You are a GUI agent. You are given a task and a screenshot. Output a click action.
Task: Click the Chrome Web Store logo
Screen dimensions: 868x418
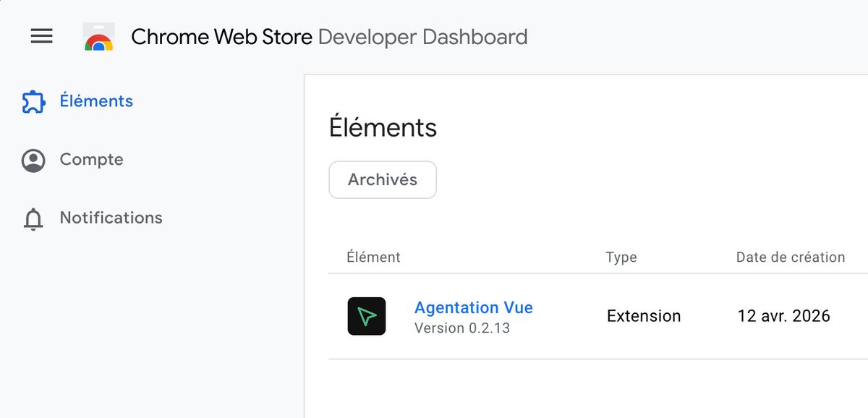99,37
